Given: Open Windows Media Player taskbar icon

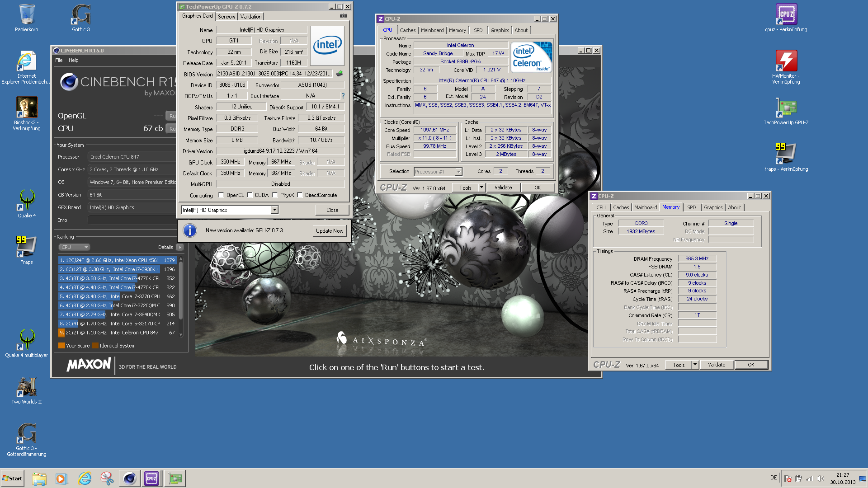Looking at the screenshot, I should pyautogui.click(x=61, y=479).
